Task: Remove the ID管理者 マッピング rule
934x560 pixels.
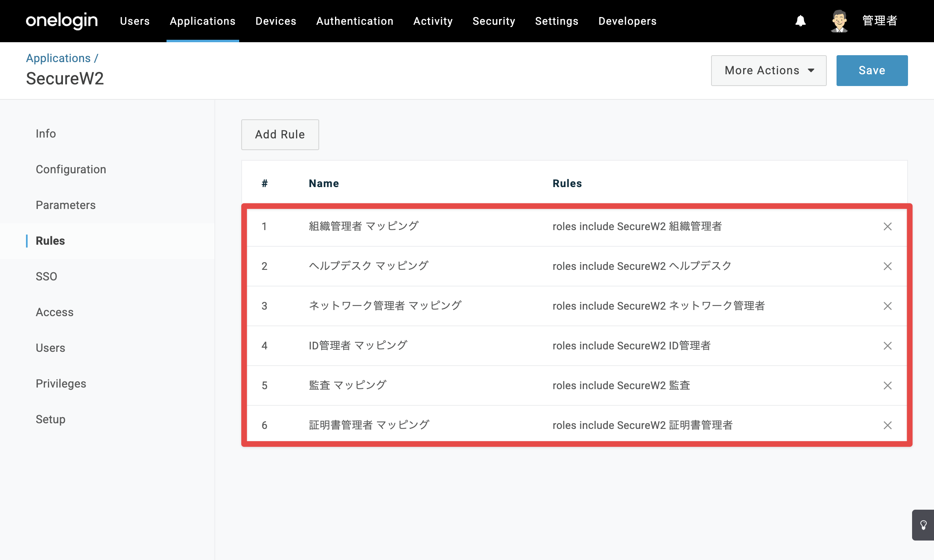Action: coord(888,346)
